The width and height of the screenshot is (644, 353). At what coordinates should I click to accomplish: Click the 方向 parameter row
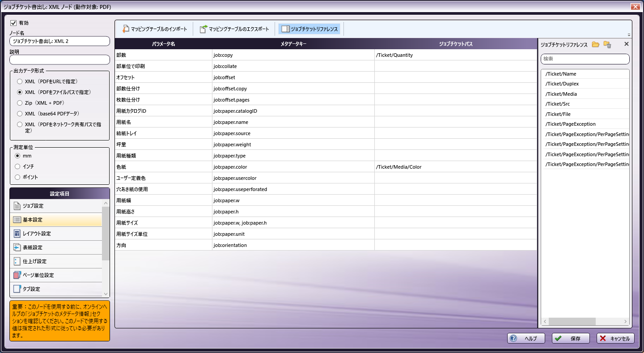pyautogui.click(x=326, y=245)
